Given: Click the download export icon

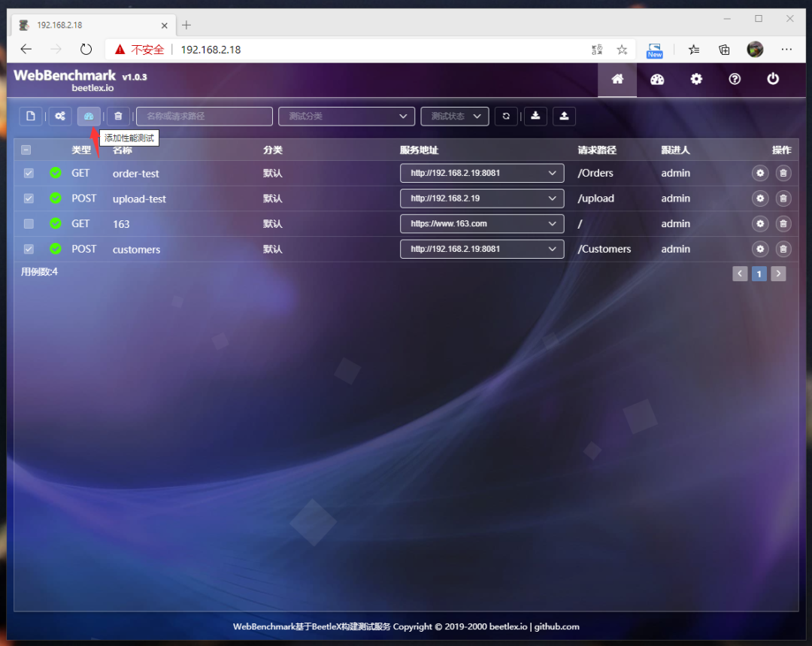Looking at the screenshot, I should [535, 116].
